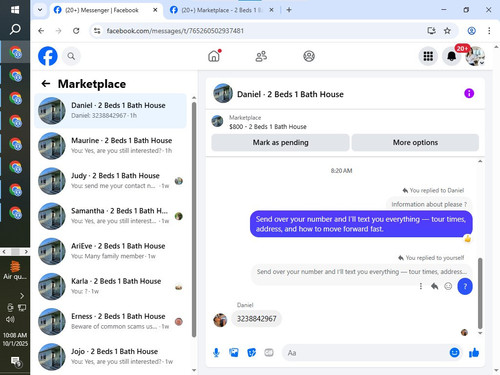500x375 pixels.
Task: Open Samantha's conversation
Action: click(110, 216)
